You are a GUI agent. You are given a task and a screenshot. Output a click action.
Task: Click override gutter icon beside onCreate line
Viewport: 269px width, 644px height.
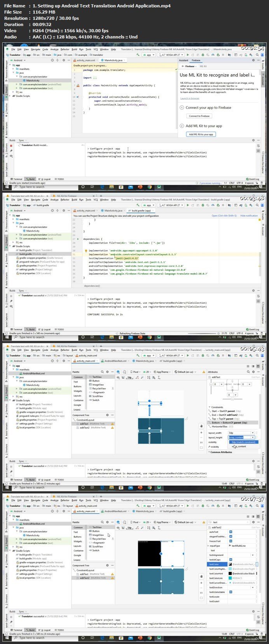(x=77, y=97)
